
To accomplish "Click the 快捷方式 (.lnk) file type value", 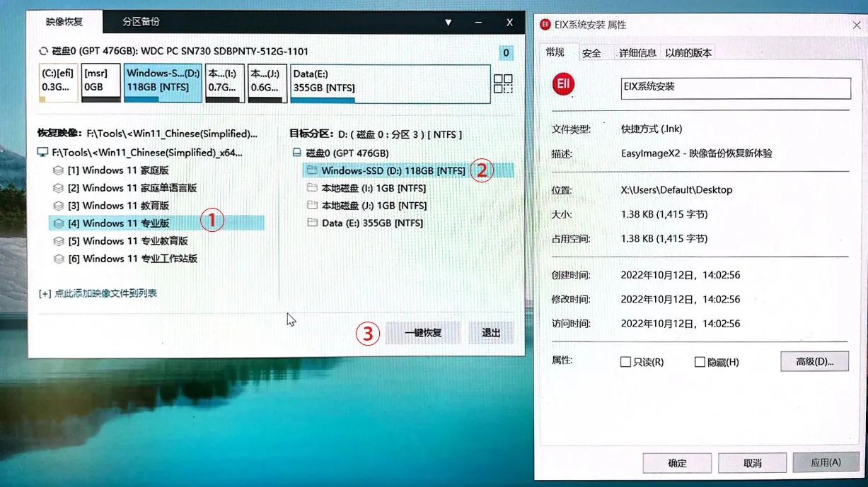I will click(x=652, y=129).
